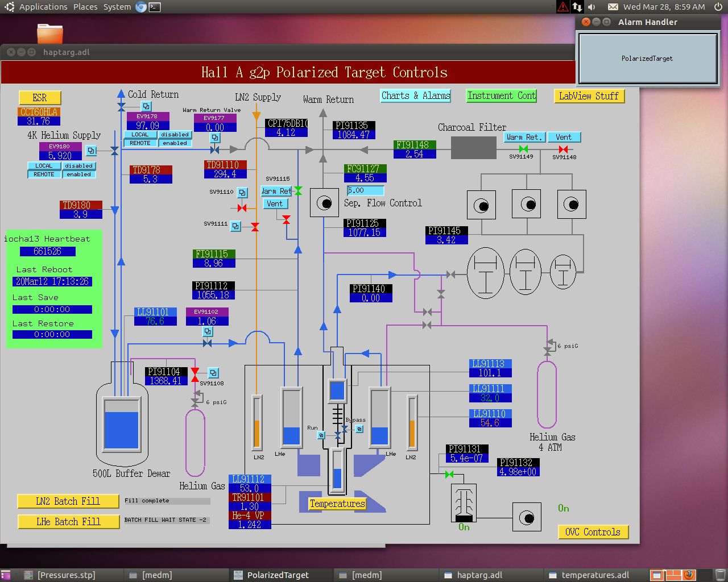Image resolution: width=728 pixels, height=582 pixels.
Task: Launch the terminal from top panel
Action: coord(155,7)
